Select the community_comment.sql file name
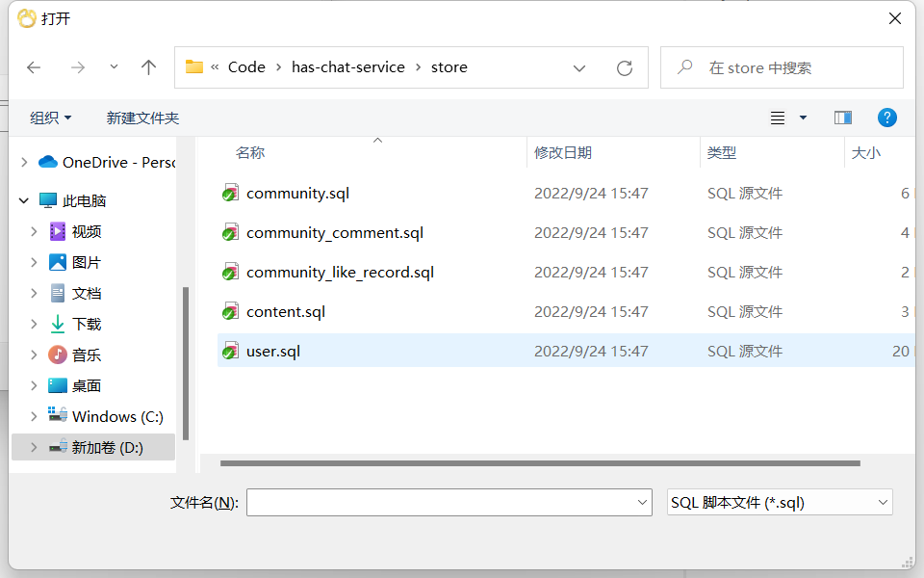The height and width of the screenshot is (578, 924). pos(335,233)
